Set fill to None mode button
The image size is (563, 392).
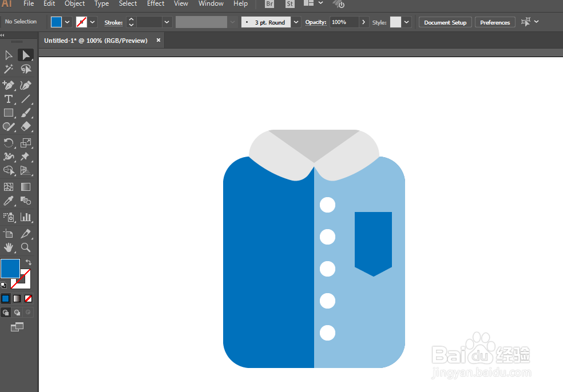28,298
